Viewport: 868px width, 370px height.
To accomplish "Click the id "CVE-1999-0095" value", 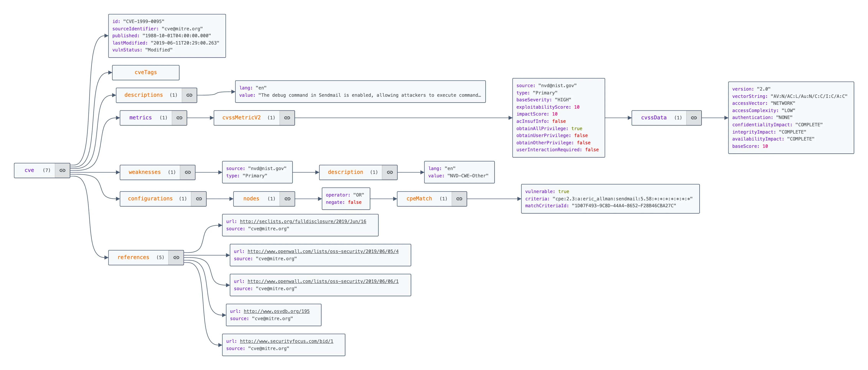I will coord(144,21).
